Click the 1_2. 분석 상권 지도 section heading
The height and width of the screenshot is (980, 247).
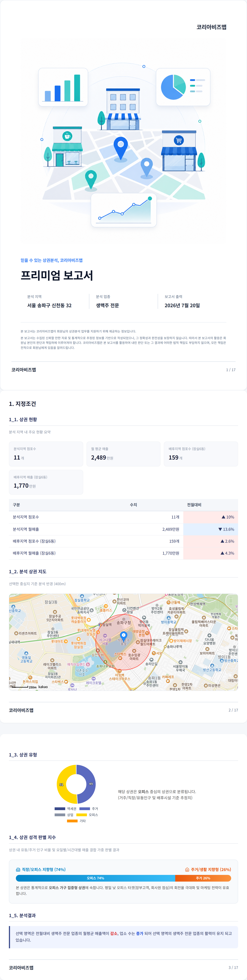click(x=28, y=571)
